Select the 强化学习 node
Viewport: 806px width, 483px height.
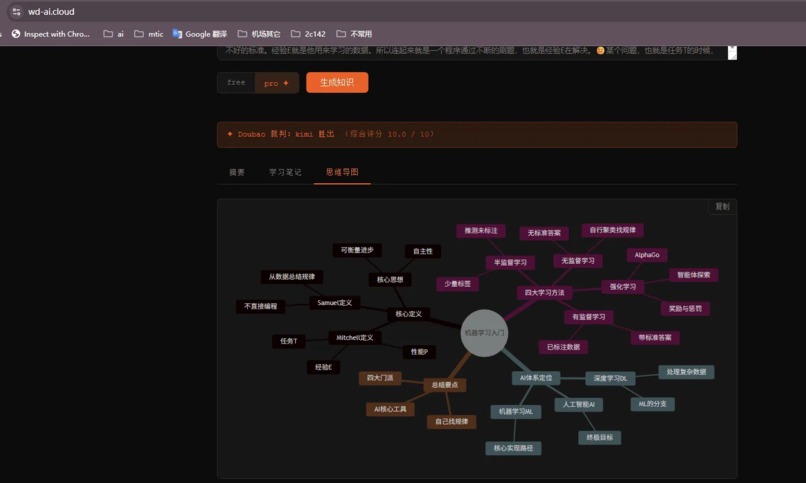click(623, 287)
